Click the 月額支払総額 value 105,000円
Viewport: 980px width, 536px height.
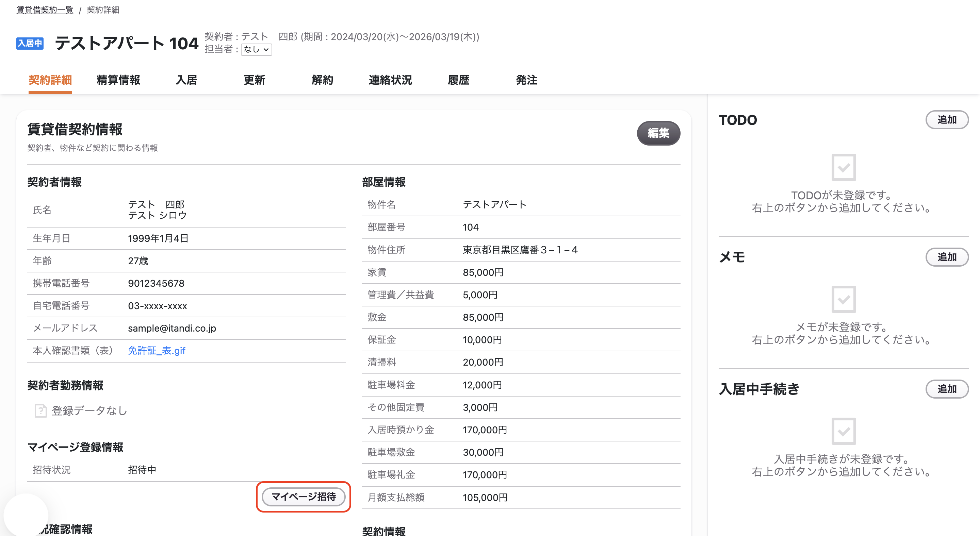[x=486, y=497]
